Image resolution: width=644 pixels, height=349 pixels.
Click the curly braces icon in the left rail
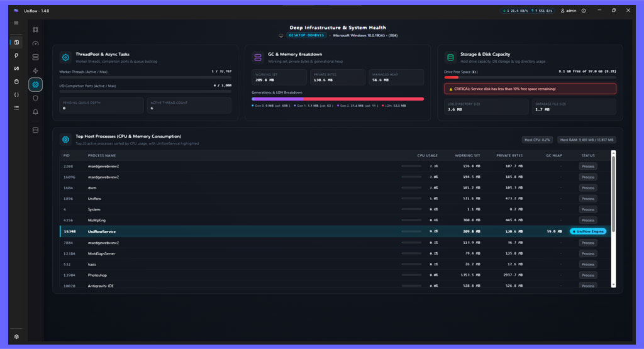[16, 95]
